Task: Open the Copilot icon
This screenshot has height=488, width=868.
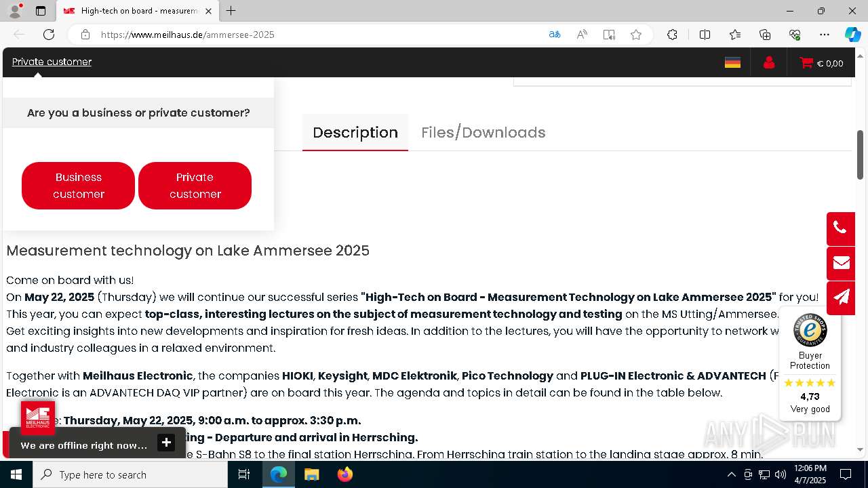Action: click(852, 35)
